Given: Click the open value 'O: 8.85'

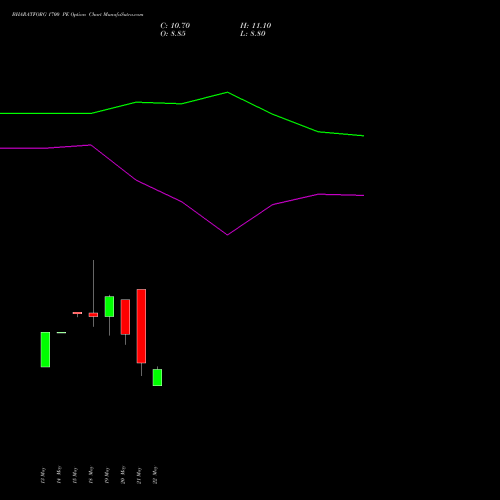Looking at the screenshot, I should coord(173,34).
